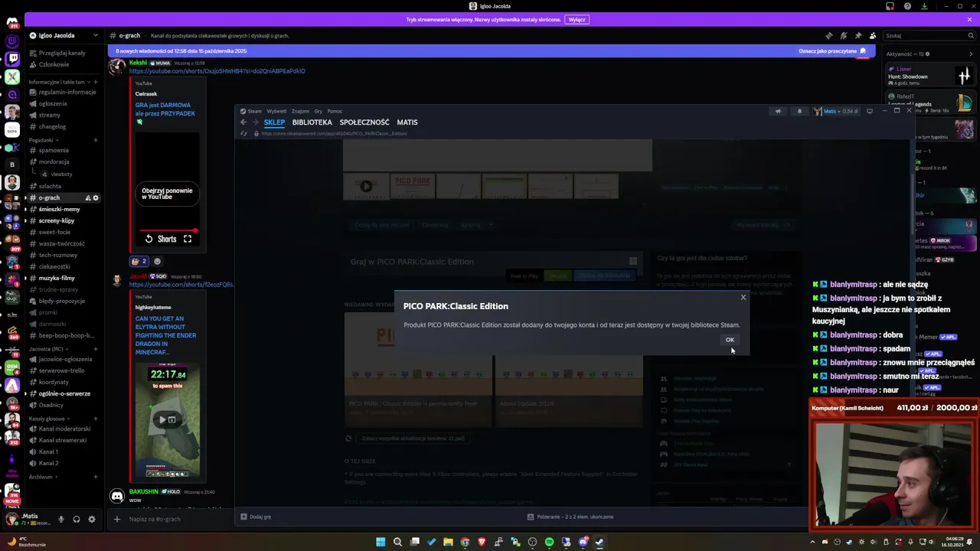This screenshot has width=980, height=551.
Task: Collapse the Pogadanki category
Action: [43, 140]
